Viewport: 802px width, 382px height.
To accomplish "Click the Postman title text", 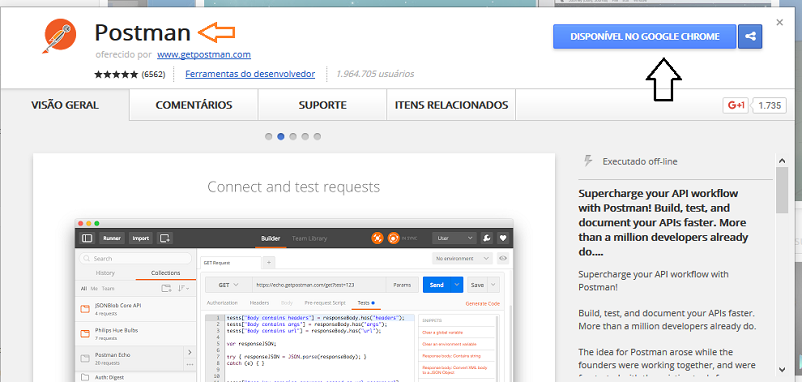I will [143, 33].
